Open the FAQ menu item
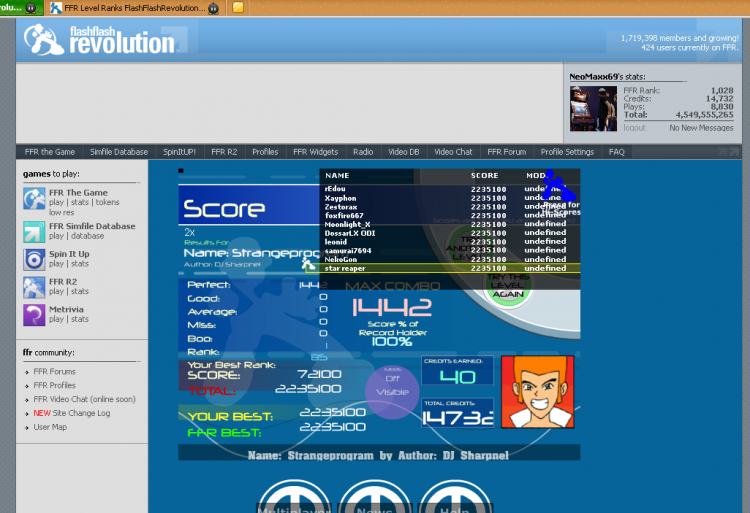The height and width of the screenshot is (513, 750). pos(617,152)
